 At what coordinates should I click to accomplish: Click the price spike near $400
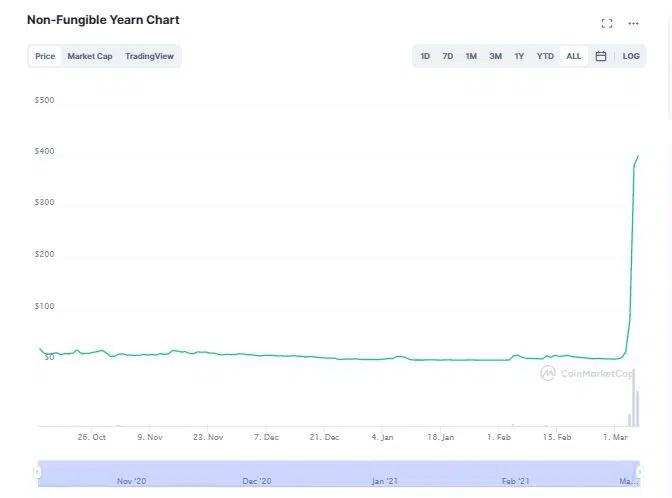coord(637,158)
